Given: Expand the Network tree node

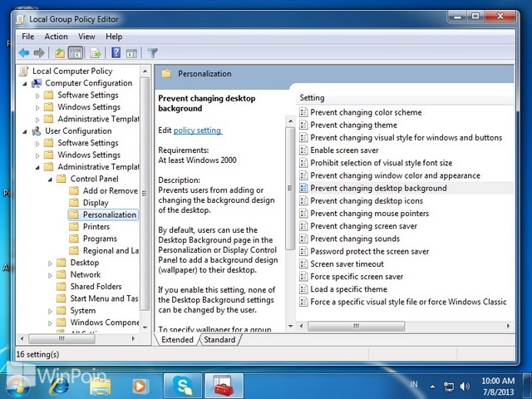Looking at the screenshot, I should (50, 275).
